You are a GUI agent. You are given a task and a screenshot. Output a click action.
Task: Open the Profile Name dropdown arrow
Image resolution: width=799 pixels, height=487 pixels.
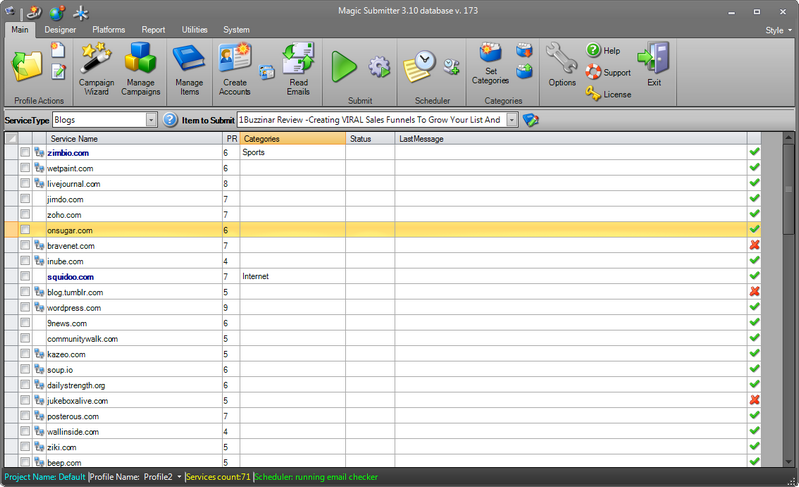pos(179,477)
